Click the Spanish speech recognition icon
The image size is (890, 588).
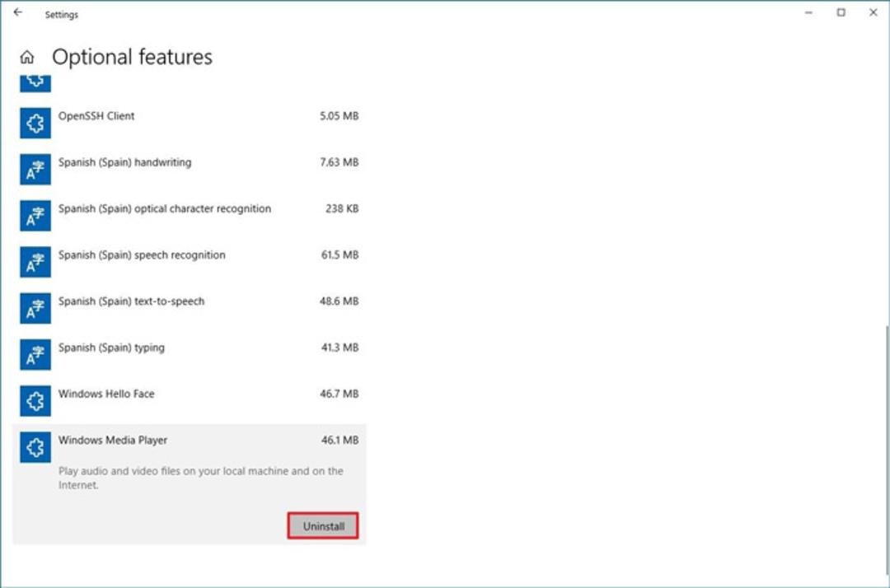pyautogui.click(x=35, y=262)
